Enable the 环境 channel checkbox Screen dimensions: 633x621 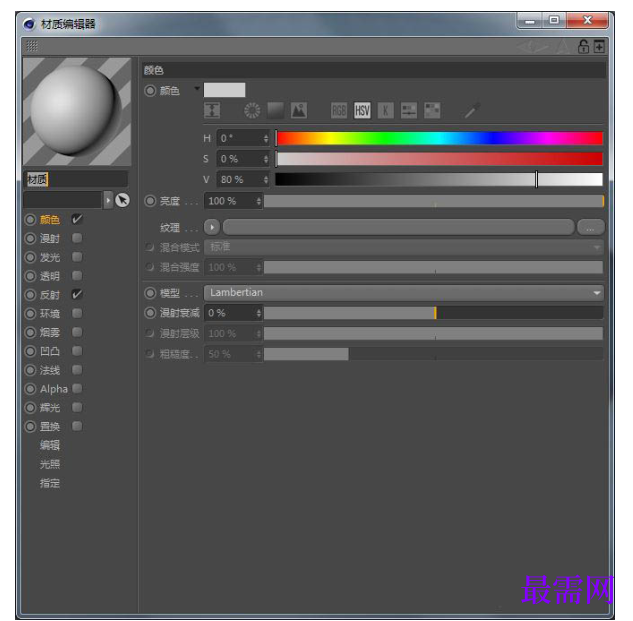(77, 313)
